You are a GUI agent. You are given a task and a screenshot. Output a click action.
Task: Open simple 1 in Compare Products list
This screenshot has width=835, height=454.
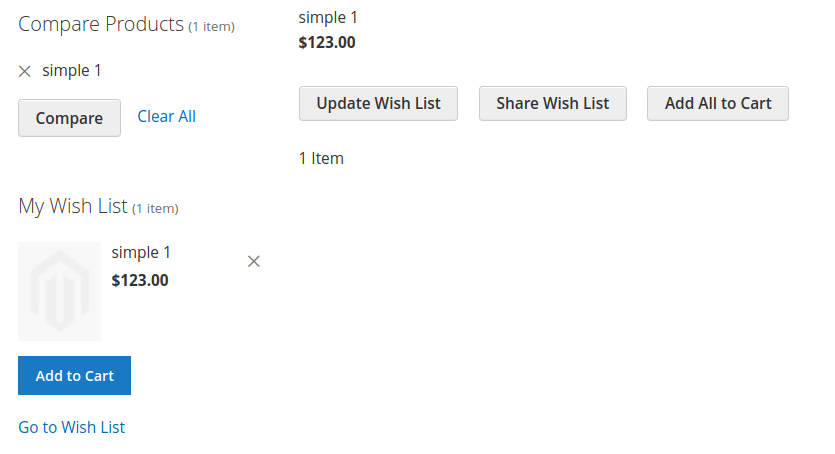pyautogui.click(x=71, y=70)
